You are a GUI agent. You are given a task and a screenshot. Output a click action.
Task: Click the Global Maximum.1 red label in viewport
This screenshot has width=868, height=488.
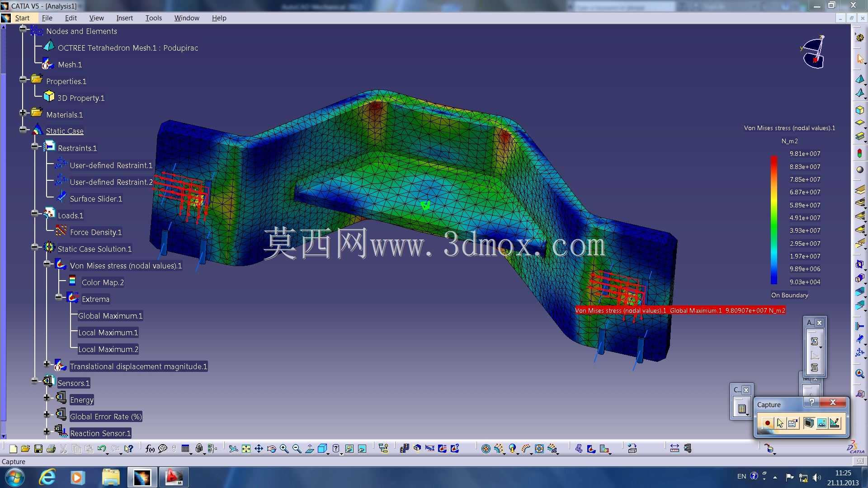[680, 310]
